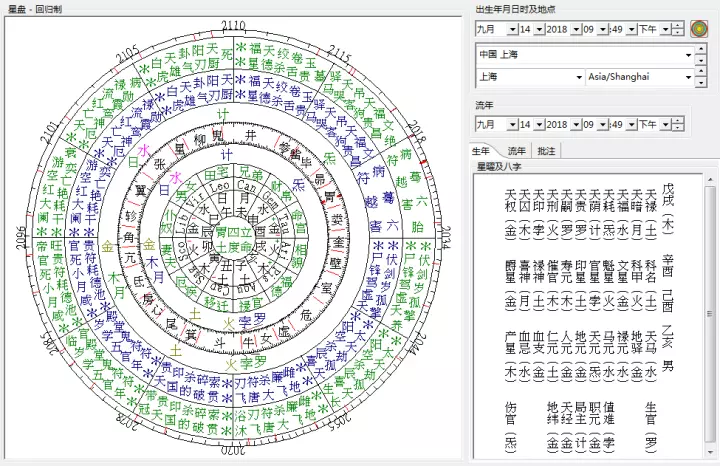
Task: Open the Asia/Shanghai timezone dropdown
Action: coord(688,77)
